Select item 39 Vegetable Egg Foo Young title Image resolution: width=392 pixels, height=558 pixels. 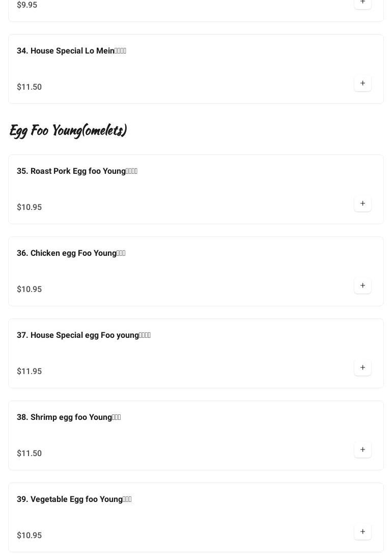74,499
